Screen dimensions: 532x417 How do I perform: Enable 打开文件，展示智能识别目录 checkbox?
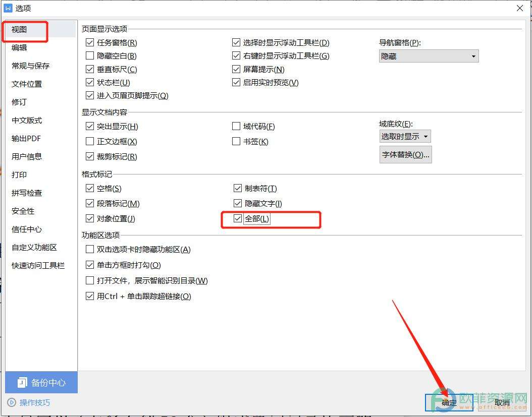(90, 281)
